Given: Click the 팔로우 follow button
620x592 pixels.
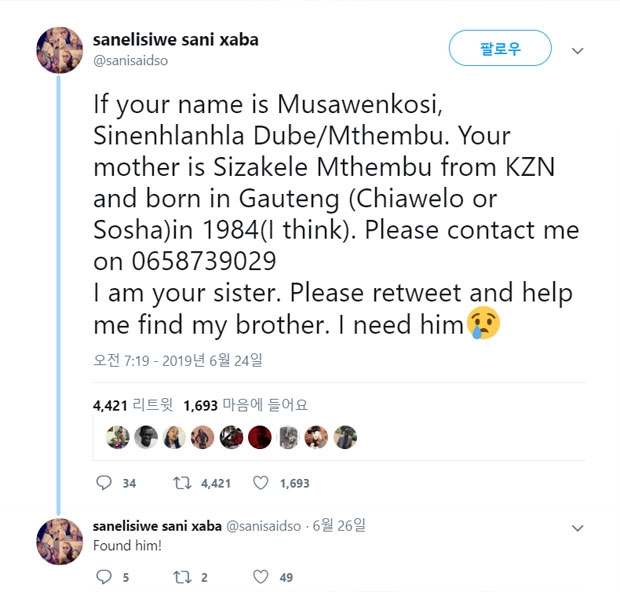Looking at the screenshot, I should click(500, 48).
